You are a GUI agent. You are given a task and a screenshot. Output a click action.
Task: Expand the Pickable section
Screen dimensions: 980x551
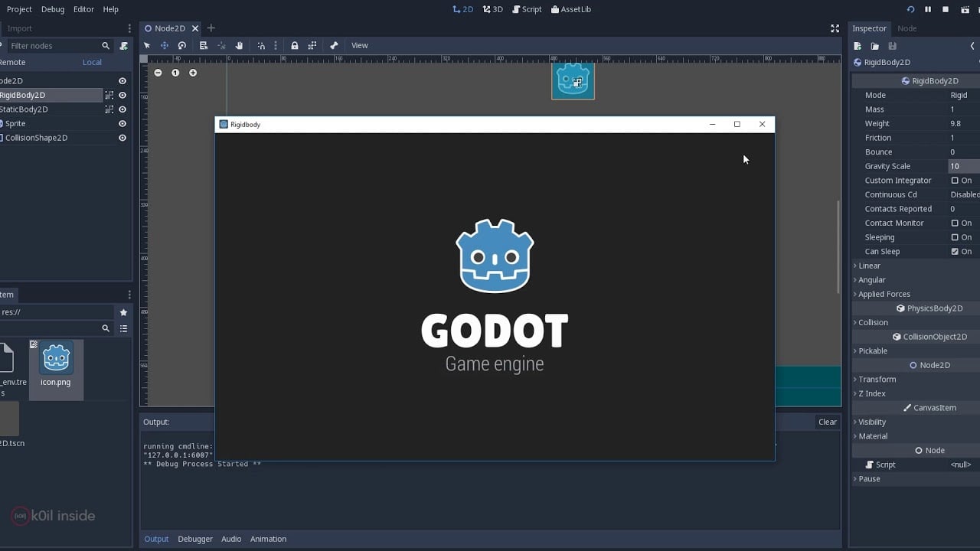(x=872, y=351)
